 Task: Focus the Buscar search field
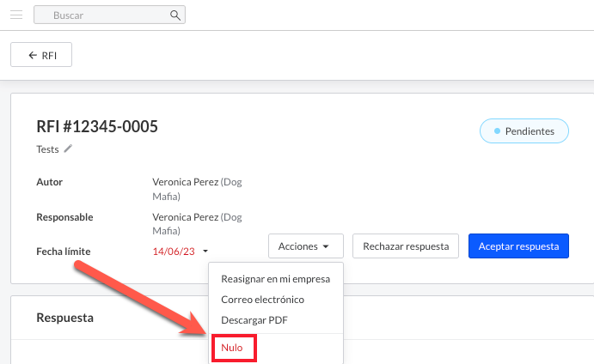(103, 15)
